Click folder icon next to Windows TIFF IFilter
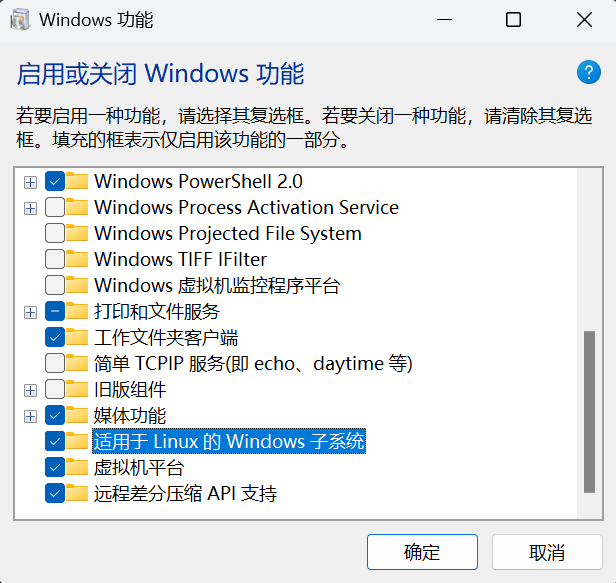Image resolution: width=616 pixels, height=583 pixels. (x=77, y=260)
